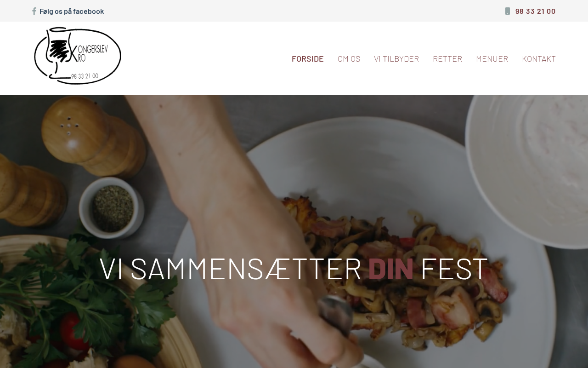The image size is (588, 368).
Task: Click the Kongerslev Kro logo image
Action: 78,56
